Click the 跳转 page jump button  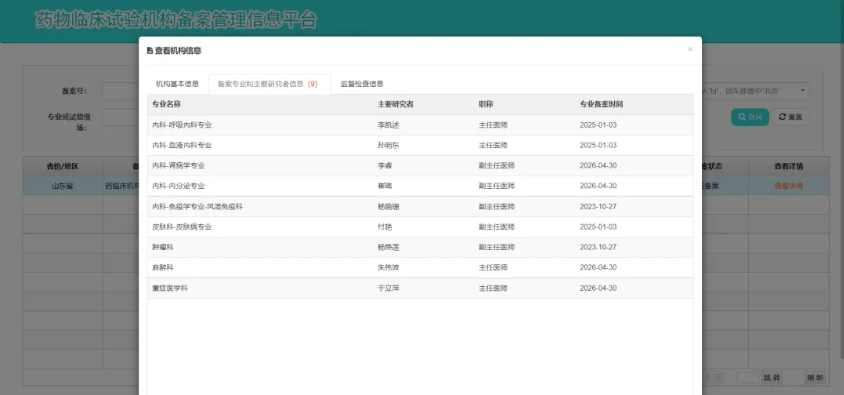point(772,378)
